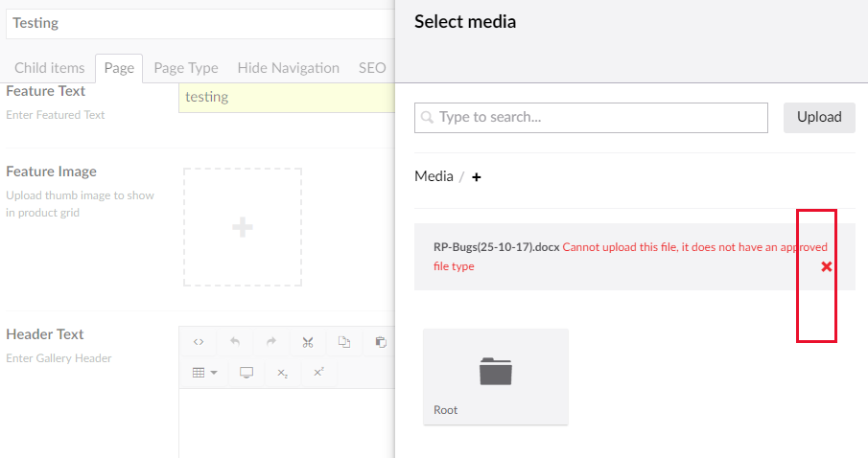
Task: Click the undo arrow in editor
Action: coord(235,342)
